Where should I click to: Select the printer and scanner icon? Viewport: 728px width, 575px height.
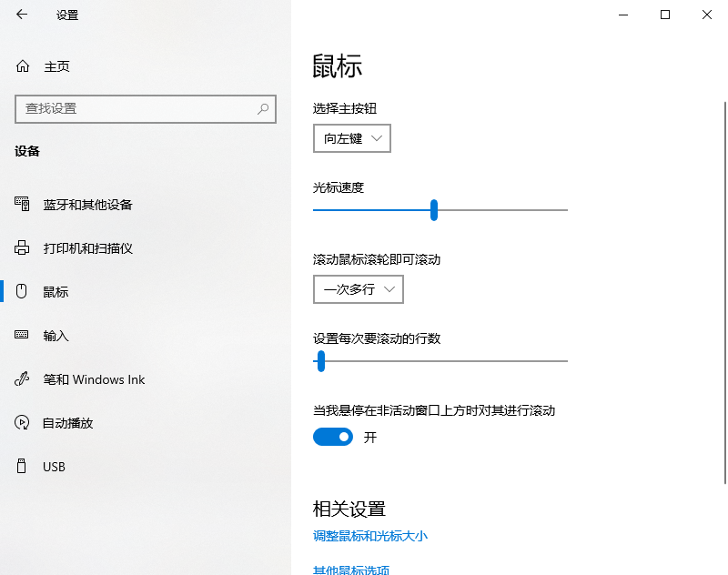pos(20,247)
